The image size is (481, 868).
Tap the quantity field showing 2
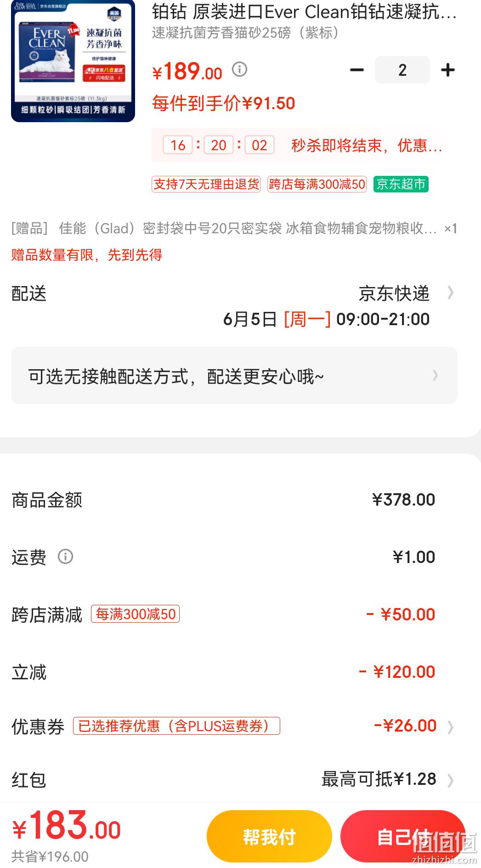[402, 70]
